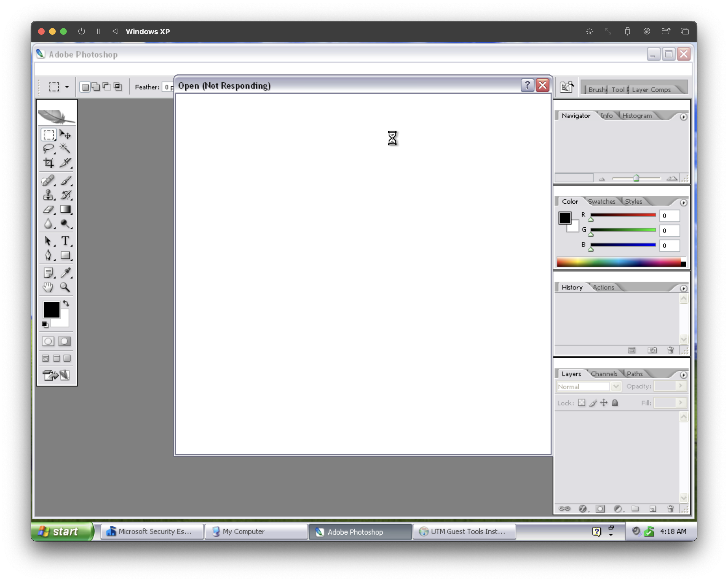Choose New selection mode in options bar

click(85, 87)
